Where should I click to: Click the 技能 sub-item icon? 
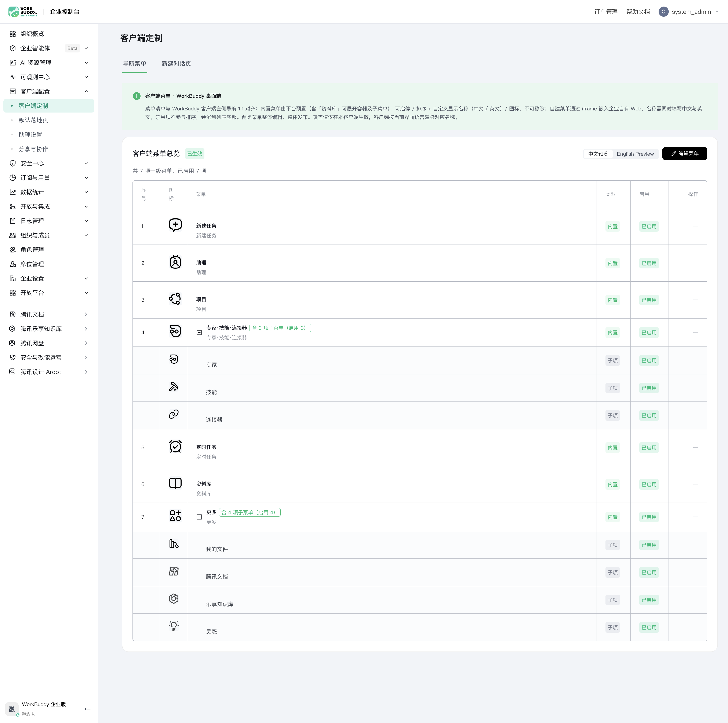pos(174,387)
